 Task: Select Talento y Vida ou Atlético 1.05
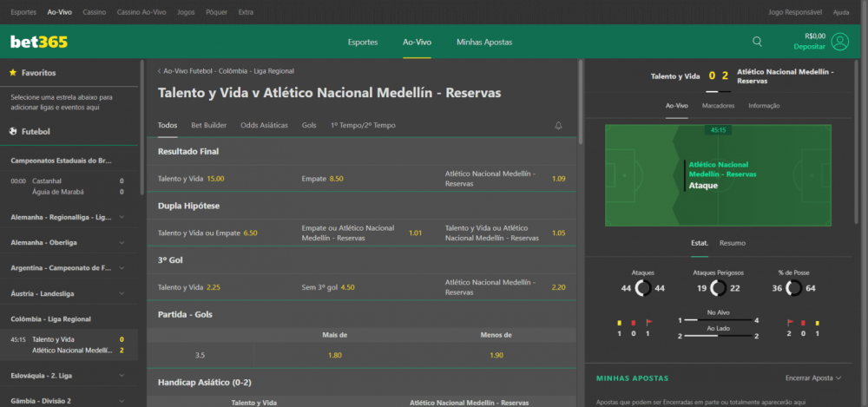point(505,233)
